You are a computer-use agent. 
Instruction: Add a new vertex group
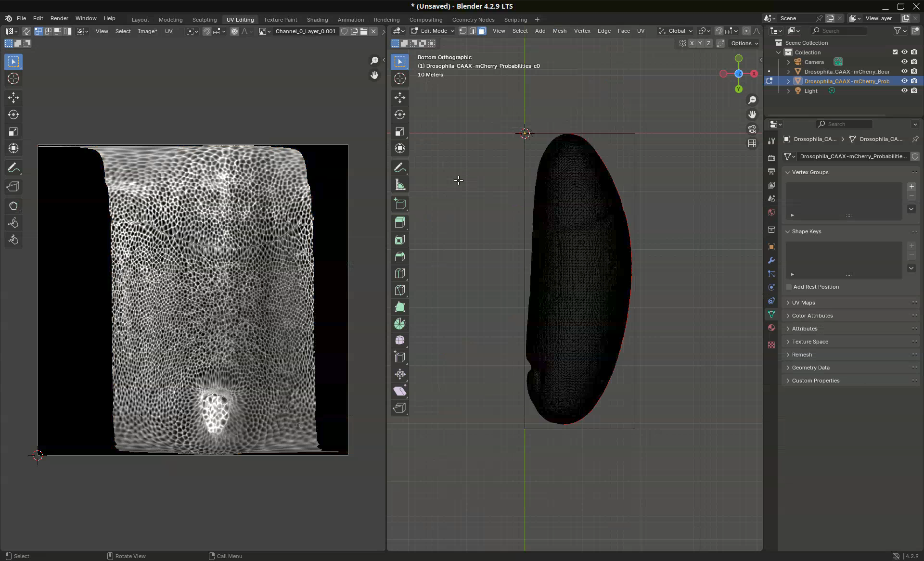911,187
